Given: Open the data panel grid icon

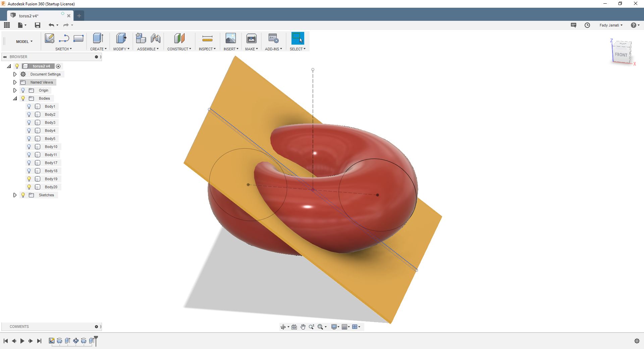Looking at the screenshot, I should click(7, 25).
